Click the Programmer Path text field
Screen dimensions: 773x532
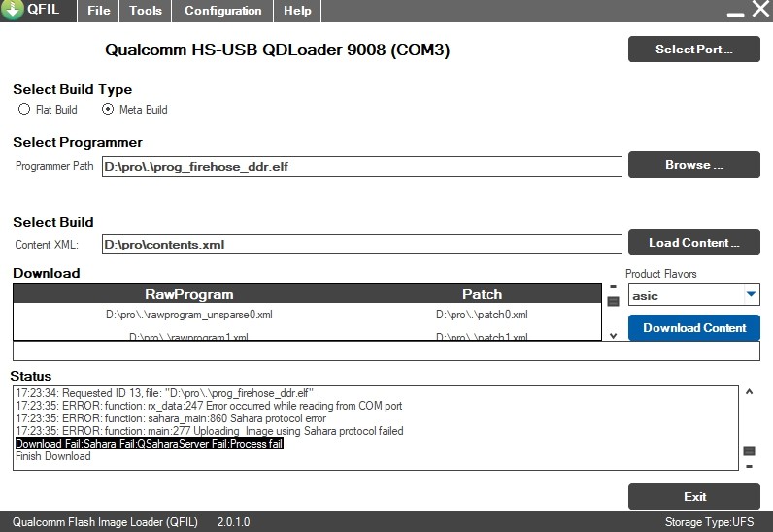361,167
